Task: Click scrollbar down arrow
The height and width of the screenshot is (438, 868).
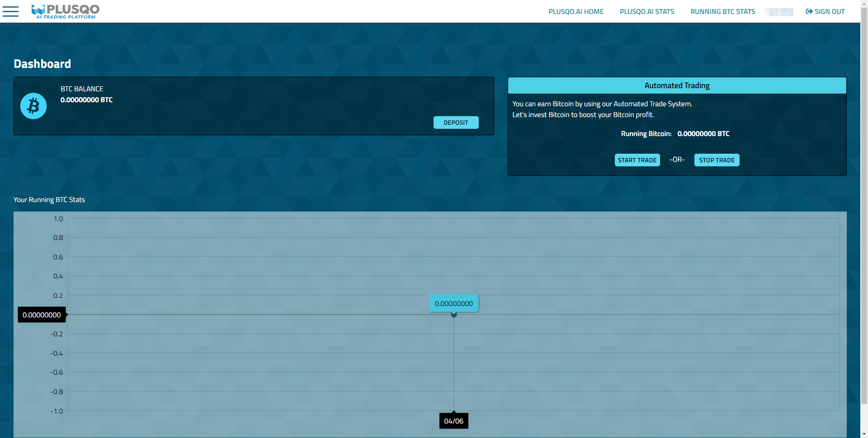Action: [864, 434]
